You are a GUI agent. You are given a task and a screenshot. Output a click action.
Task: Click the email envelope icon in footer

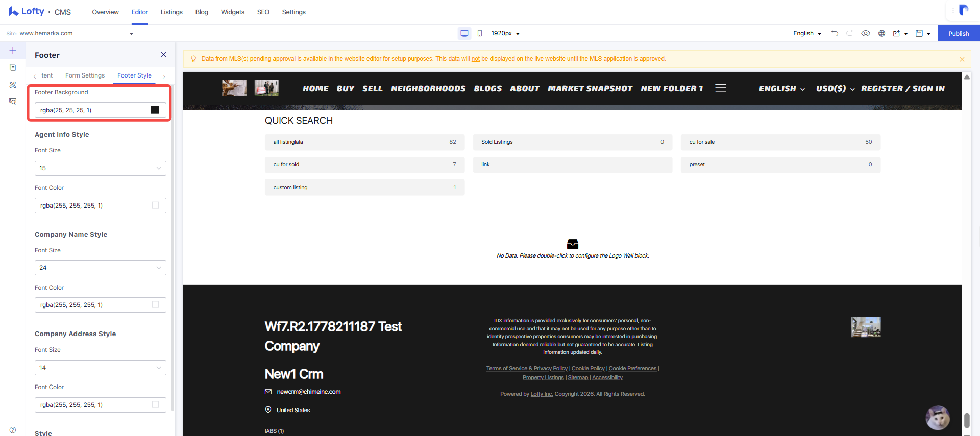(268, 392)
